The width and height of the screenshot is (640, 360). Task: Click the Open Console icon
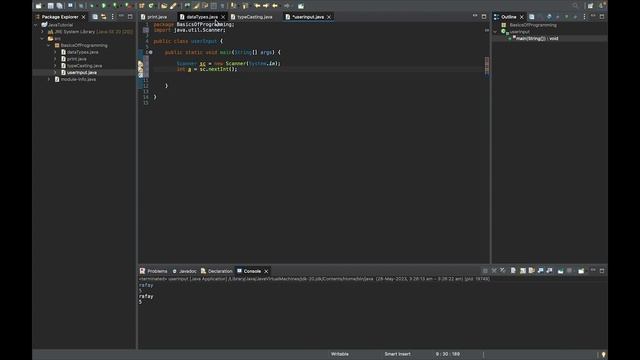581,271
